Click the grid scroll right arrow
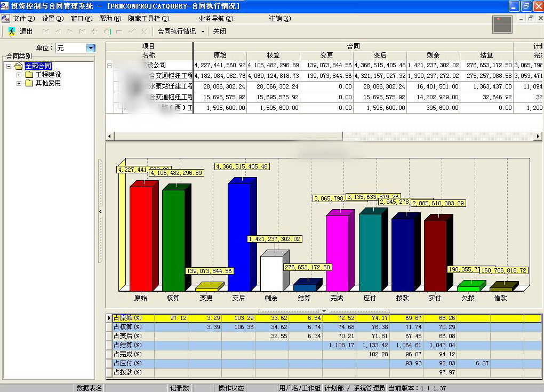This screenshot has height=392, width=544. (538, 136)
